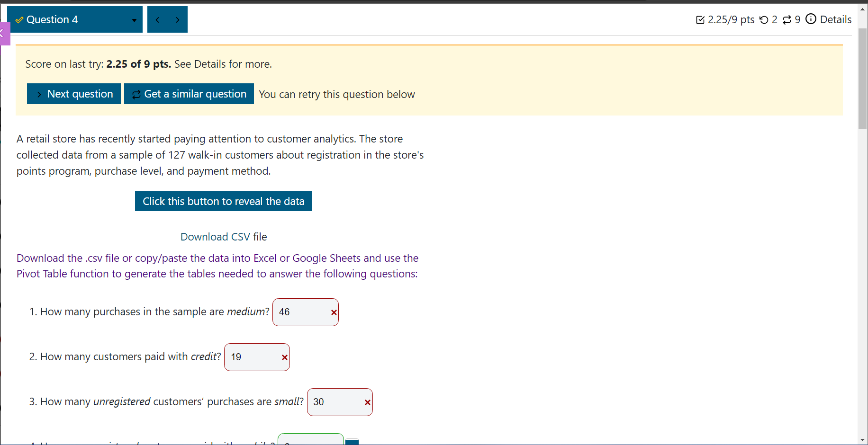Click the checked-box score icon before 2.25/9 pts
The height and width of the screenshot is (445, 868).
click(701, 19)
